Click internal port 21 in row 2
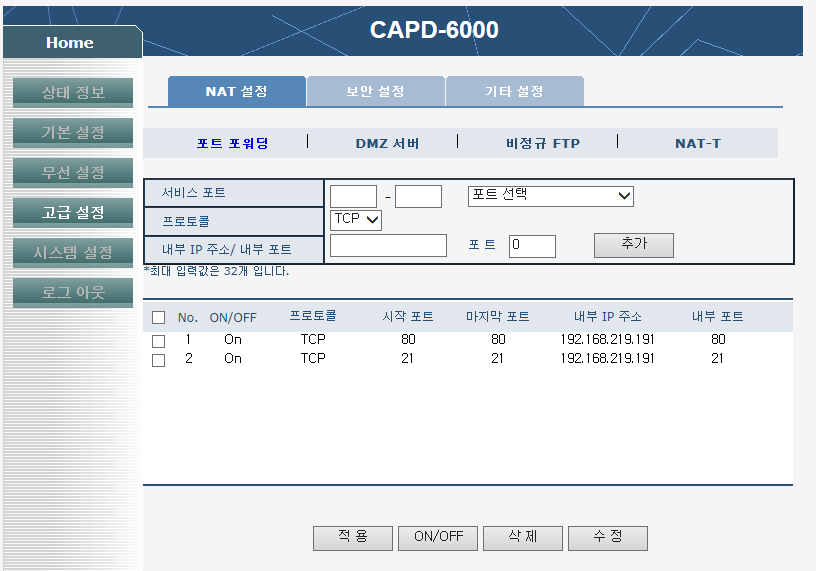Screen dimensions: 816x571 (x=717, y=358)
